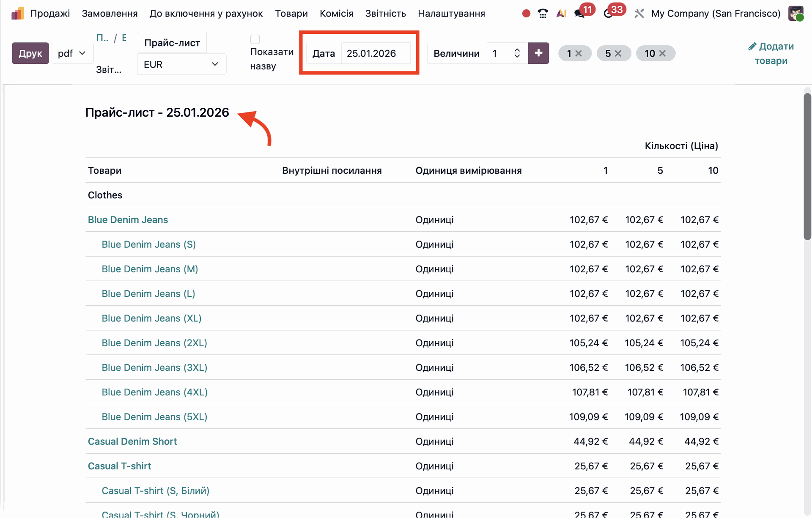Viewport: 812px width, 518px height.
Task: Open the developer tools wrench icon
Action: click(x=639, y=14)
